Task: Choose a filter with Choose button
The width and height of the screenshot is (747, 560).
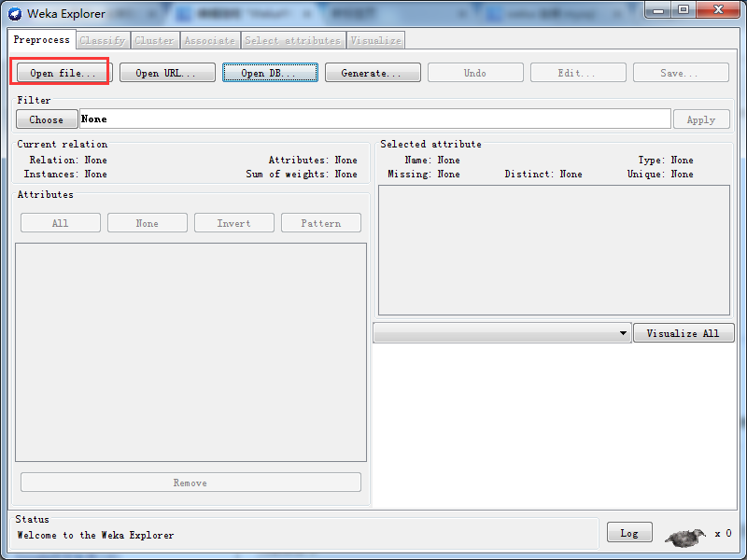Action: pyautogui.click(x=47, y=119)
